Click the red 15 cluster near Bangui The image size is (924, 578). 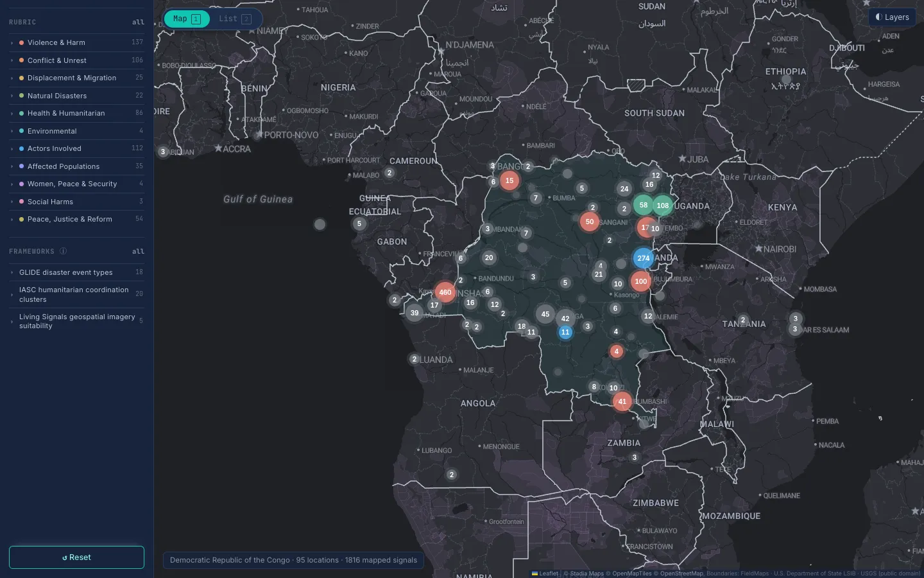509,180
